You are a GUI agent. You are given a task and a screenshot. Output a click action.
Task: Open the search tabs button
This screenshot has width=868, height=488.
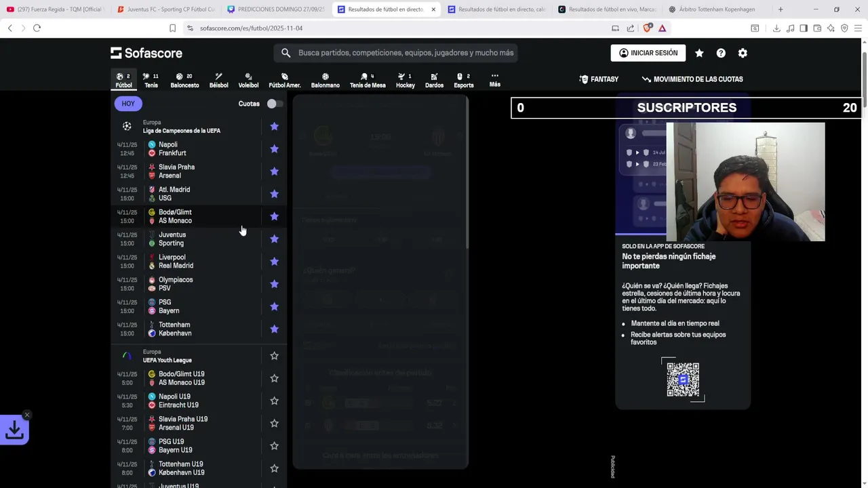[x=755, y=28]
